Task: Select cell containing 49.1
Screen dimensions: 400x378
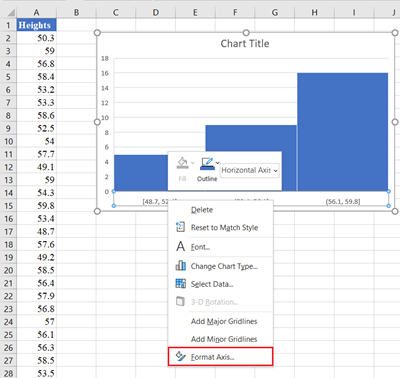Action: click(36, 167)
